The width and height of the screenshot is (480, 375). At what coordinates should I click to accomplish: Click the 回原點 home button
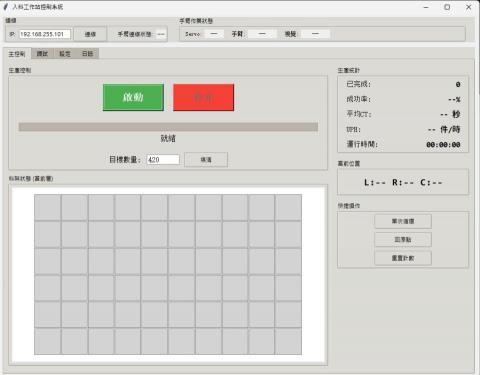click(403, 240)
